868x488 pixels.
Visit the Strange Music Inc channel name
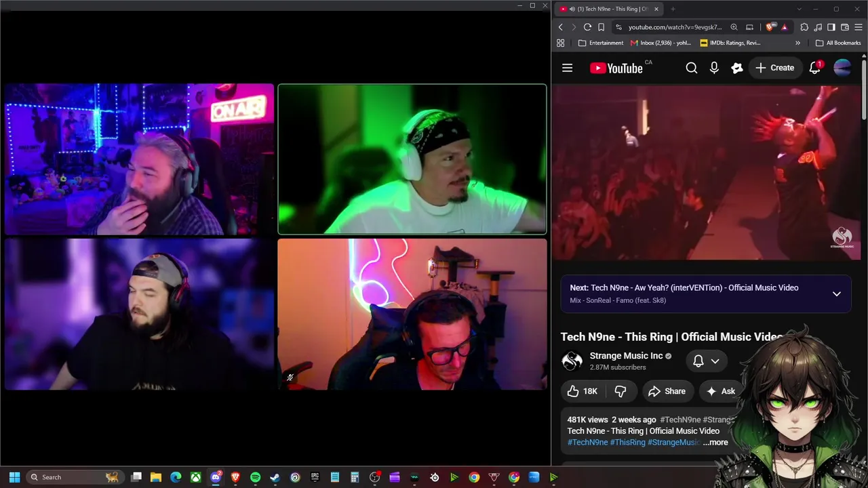626,356
